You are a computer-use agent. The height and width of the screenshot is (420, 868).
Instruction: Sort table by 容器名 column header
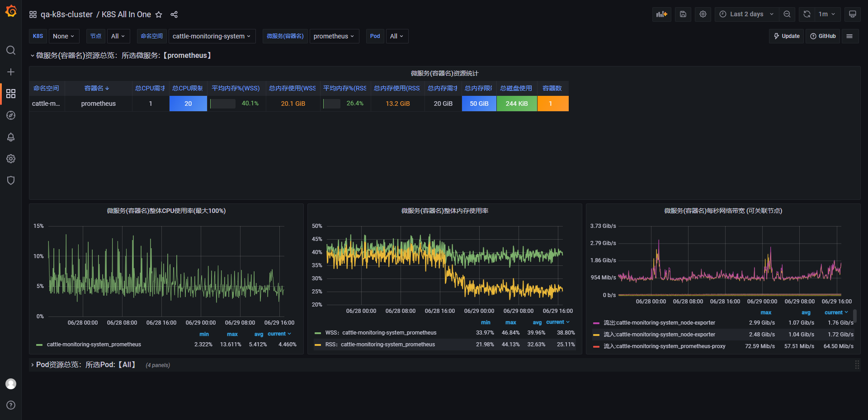tap(97, 88)
